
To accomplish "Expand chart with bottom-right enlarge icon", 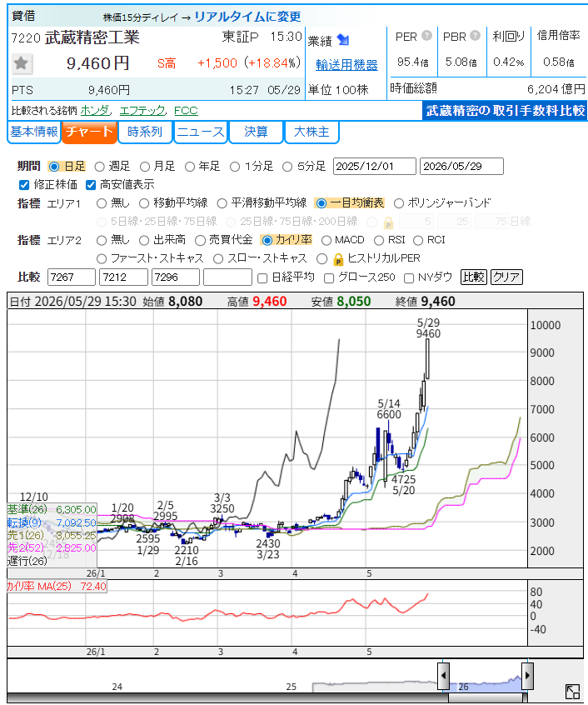I will [572, 692].
